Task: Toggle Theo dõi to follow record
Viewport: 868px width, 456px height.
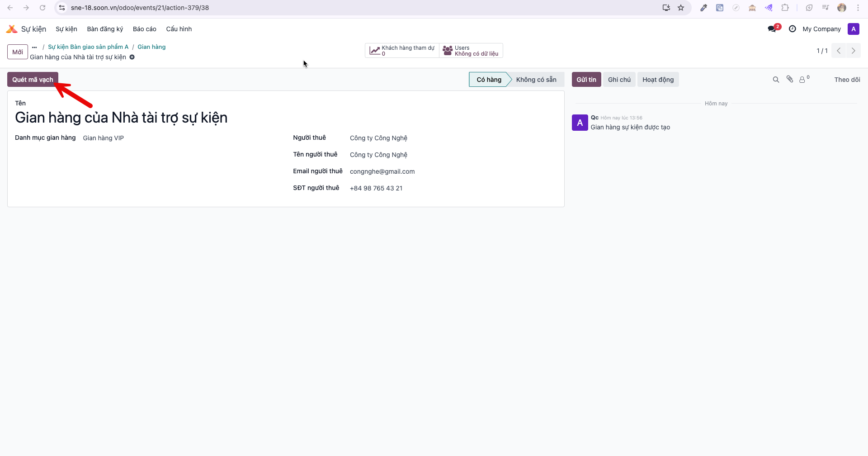Action: [x=847, y=80]
